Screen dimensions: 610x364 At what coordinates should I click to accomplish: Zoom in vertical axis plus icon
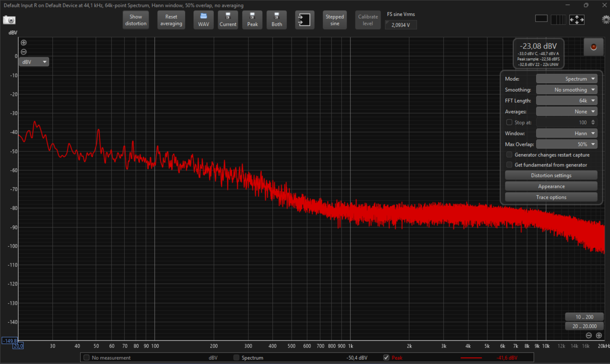pyautogui.click(x=24, y=43)
